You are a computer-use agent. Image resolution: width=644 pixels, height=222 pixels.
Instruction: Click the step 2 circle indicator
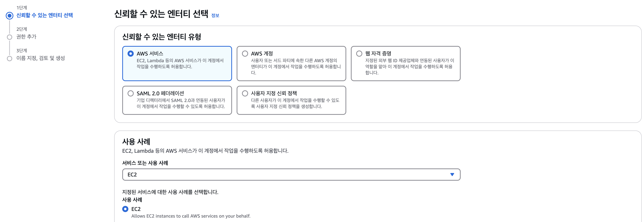coord(10,37)
